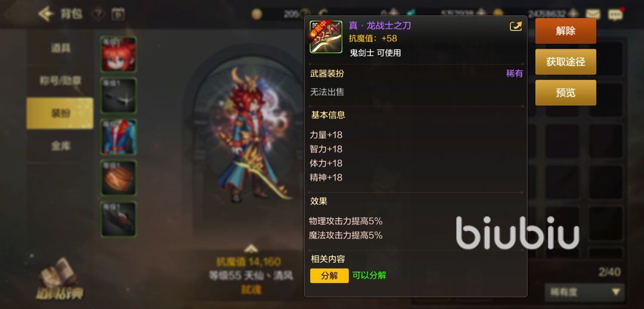Click the share icon in item popup
Image resolution: width=644 pixels, height=309 pixels.
(515, 27)
